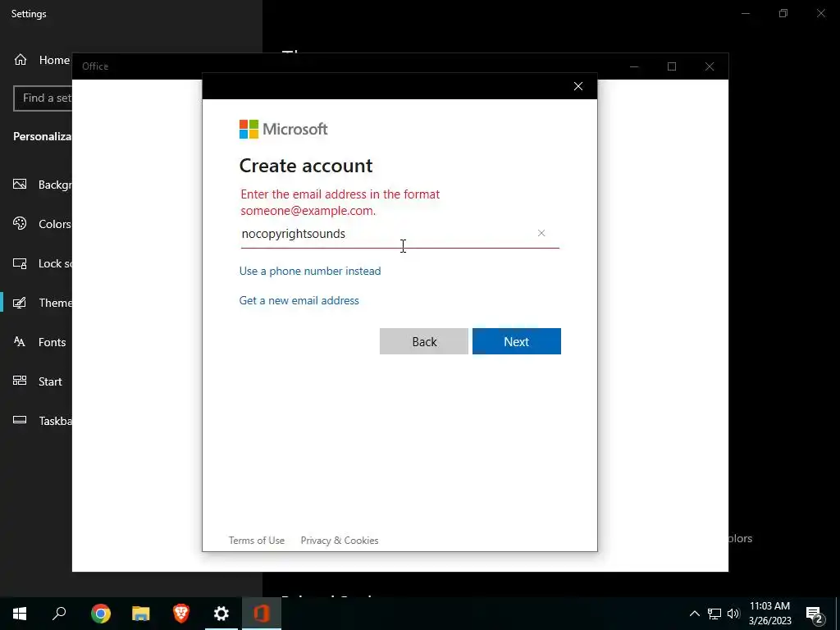The width and height of the screenshot is (840, 630).
Task: Open the volume tray icon
Action: [733, 614]
